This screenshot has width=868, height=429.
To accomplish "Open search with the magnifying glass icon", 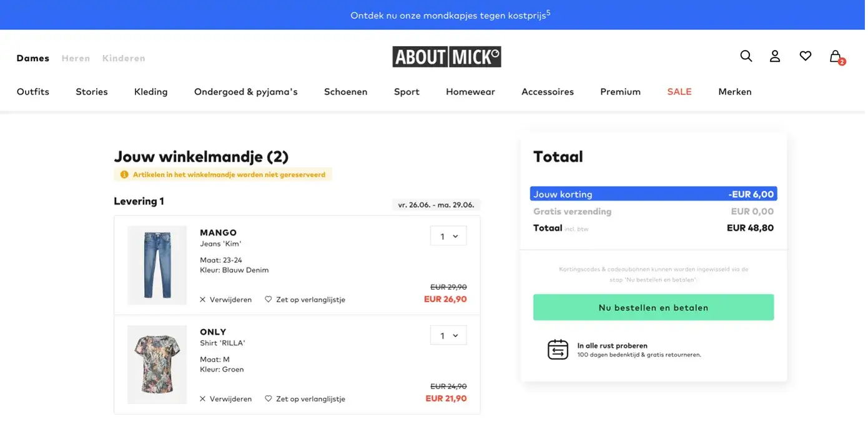I will click(746, 56).
